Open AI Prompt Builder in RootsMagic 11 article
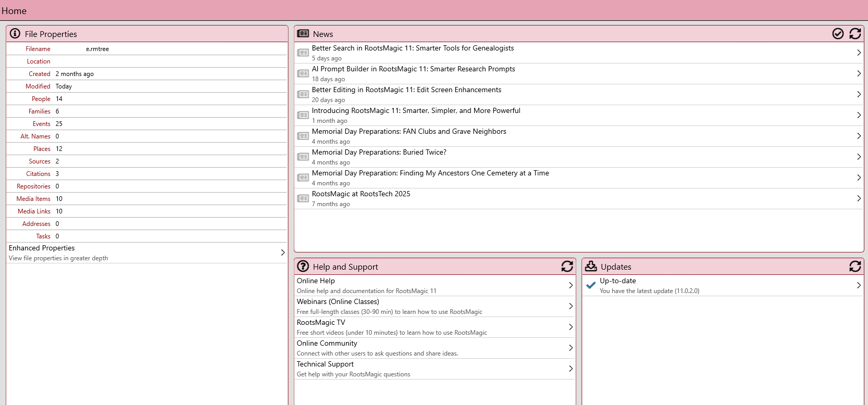Image resolution: width=868 pixels, height=405 pixels. 579,73
